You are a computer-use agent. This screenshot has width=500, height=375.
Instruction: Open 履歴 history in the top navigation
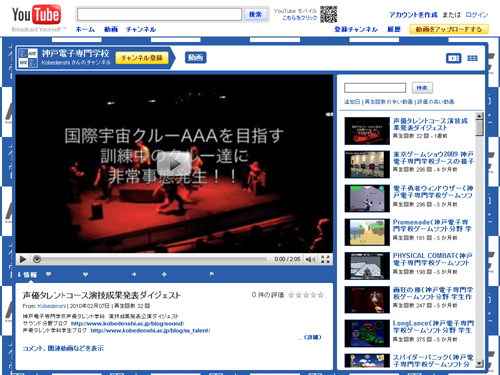click(x=394, y=29)
